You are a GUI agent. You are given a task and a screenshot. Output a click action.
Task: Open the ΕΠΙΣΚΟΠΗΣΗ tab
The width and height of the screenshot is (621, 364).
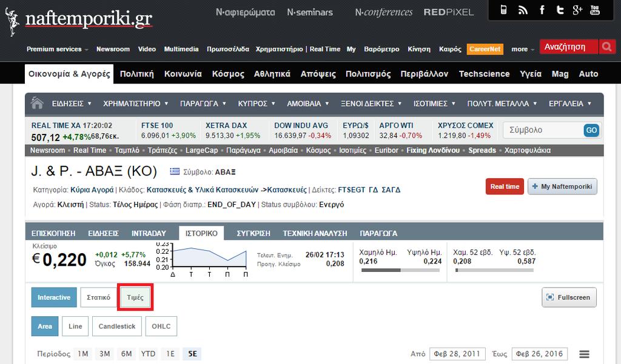pyautogui.click(x=53, y=233)
